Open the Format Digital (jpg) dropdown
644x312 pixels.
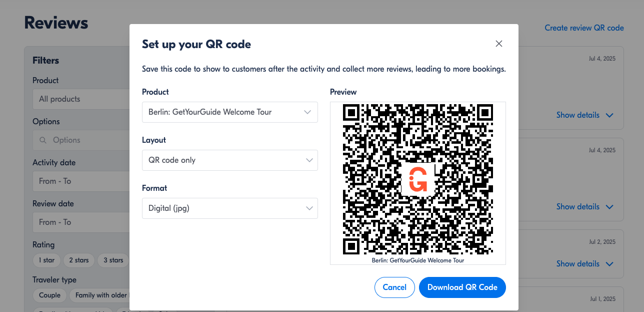click(230, 208)
